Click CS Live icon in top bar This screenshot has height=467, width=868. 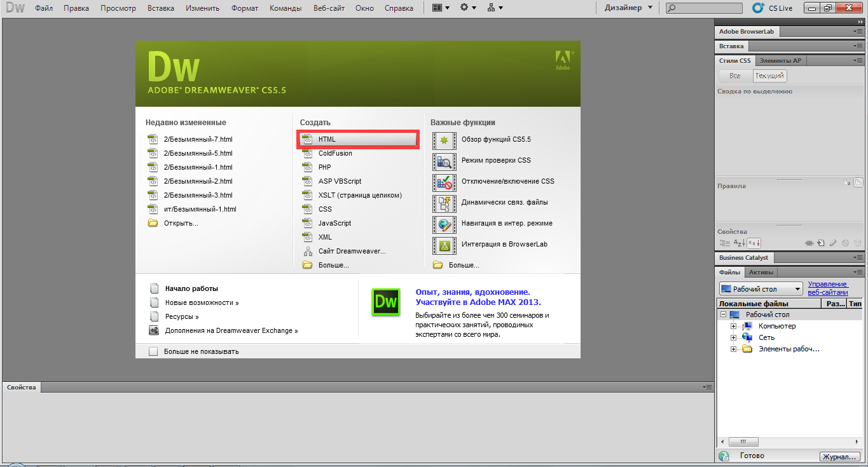(x=758, y=8)
